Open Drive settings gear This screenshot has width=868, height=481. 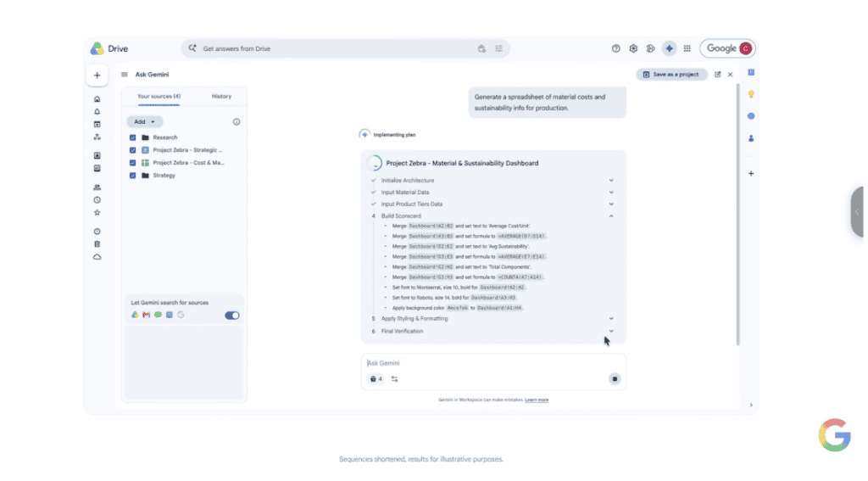click(633, 48)
